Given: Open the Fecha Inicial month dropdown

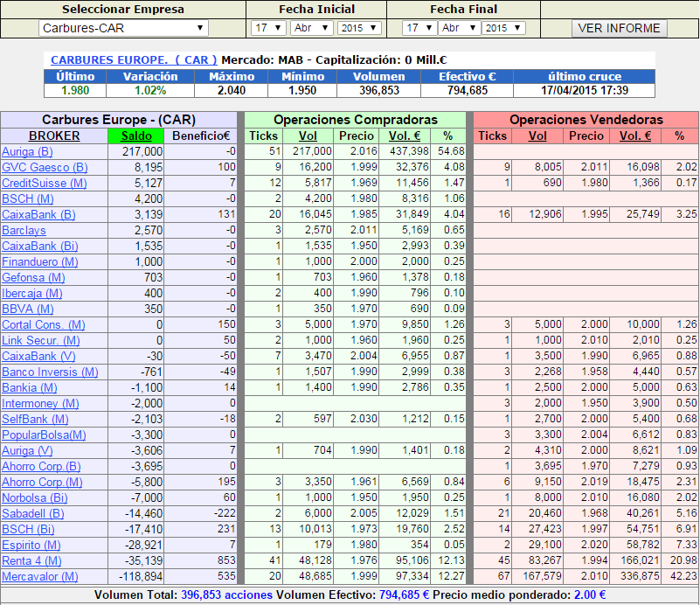Looking at the screenshot, I should pos(311,28).
